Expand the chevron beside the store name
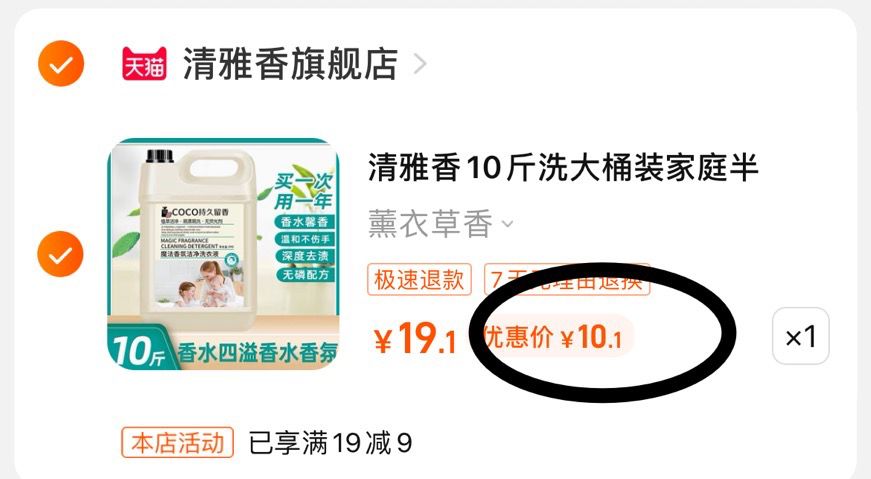 tap(421, 64)
